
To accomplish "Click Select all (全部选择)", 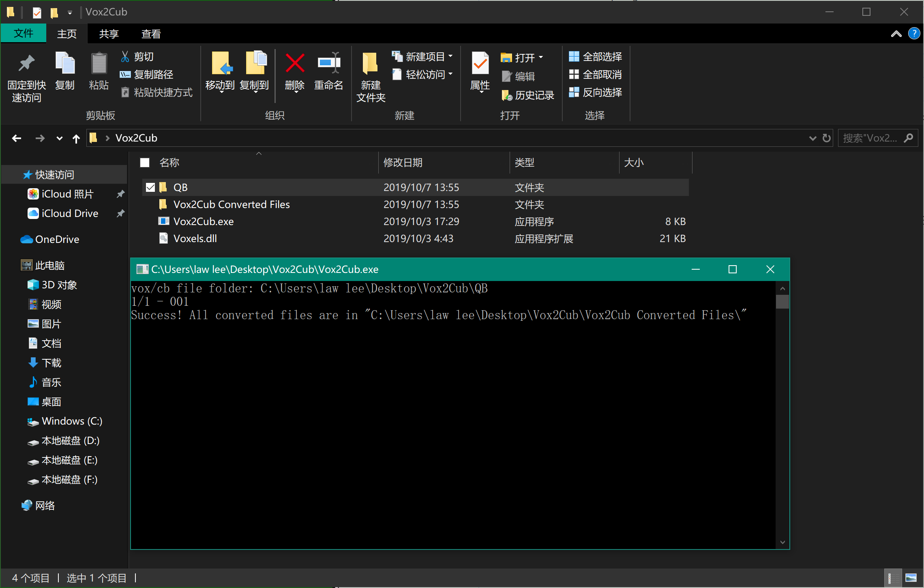I will pyautogui.click(x=595, y=57).
